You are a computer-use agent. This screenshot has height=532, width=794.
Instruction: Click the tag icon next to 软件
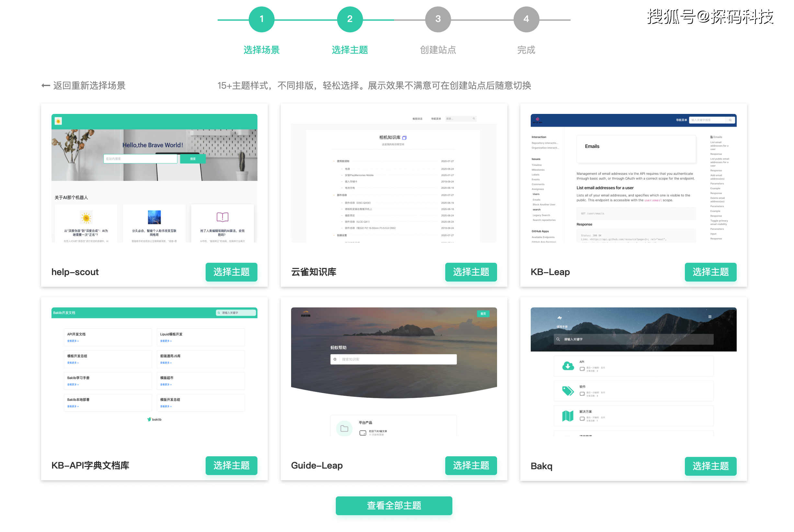point(568,391)
